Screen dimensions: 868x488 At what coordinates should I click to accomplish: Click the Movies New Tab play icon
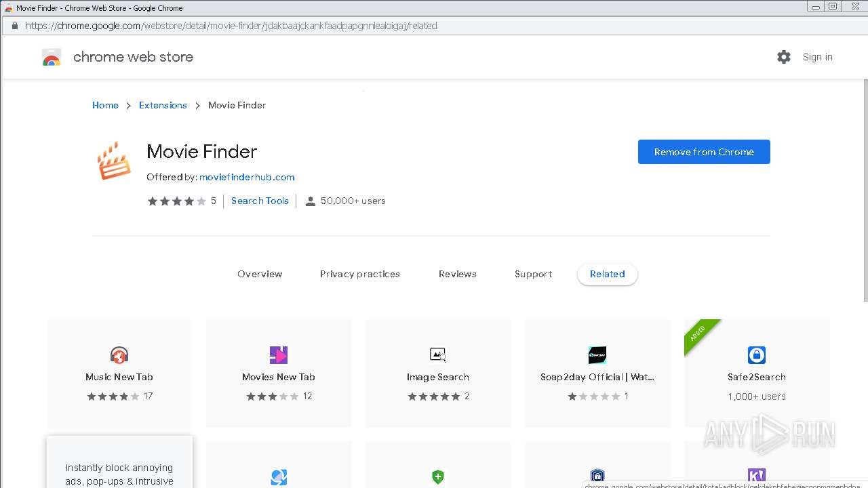[279, 355]
